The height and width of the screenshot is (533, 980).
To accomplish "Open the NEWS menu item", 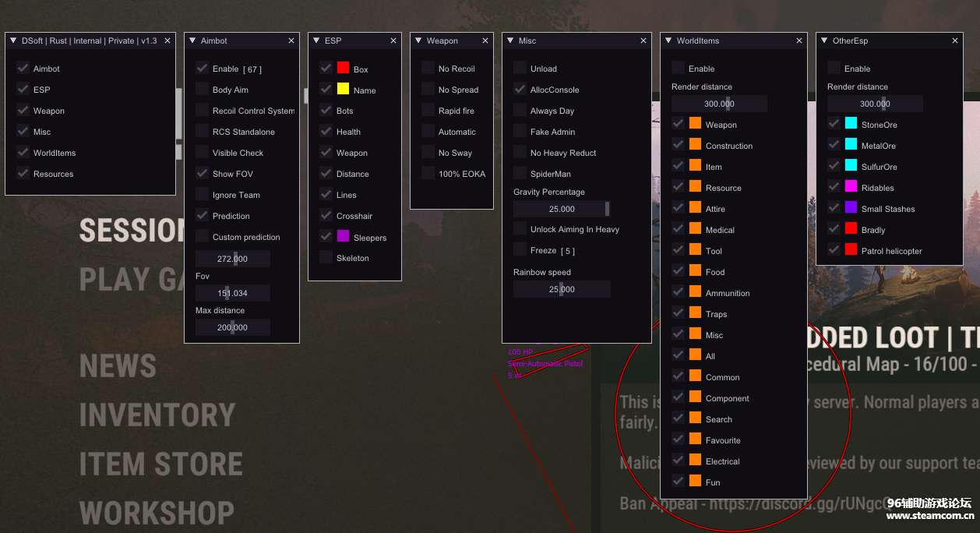I will point(118,366).
